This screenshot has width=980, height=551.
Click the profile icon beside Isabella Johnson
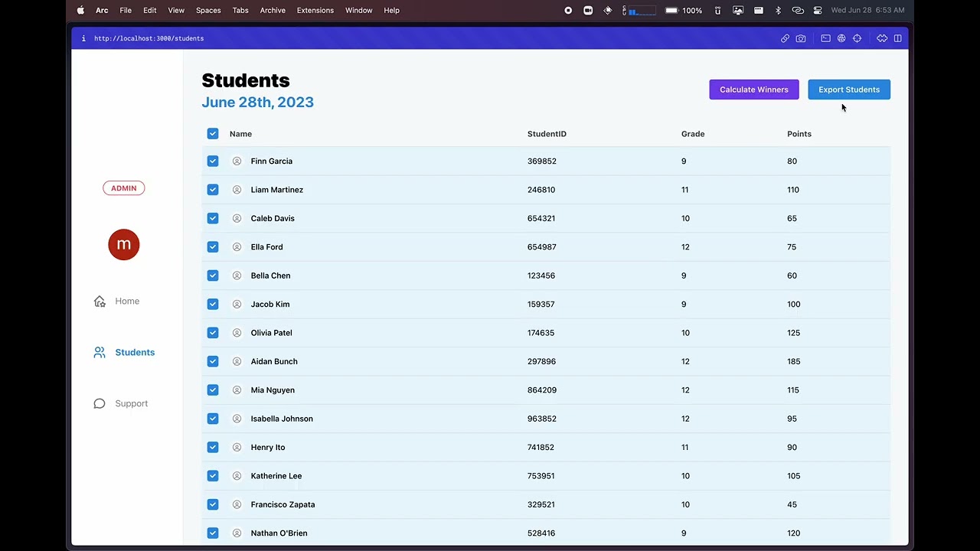[x=237, y=419]
